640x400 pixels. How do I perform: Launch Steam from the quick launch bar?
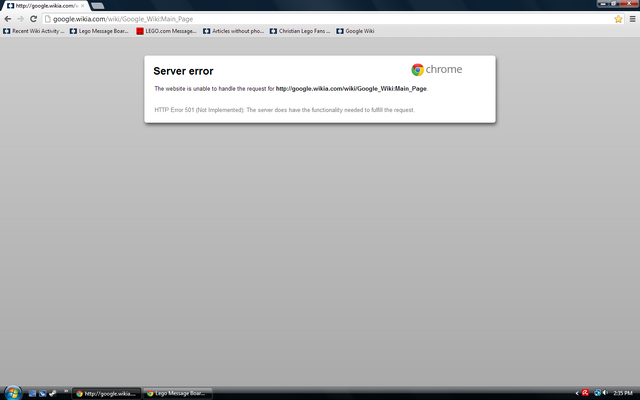[x=53, y=393]
